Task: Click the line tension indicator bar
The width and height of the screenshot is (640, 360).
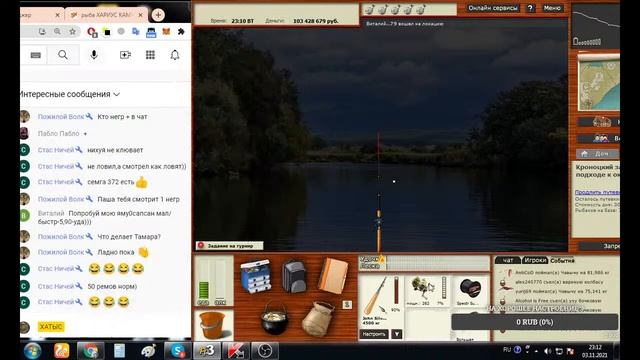Action: tap(424, 263)
